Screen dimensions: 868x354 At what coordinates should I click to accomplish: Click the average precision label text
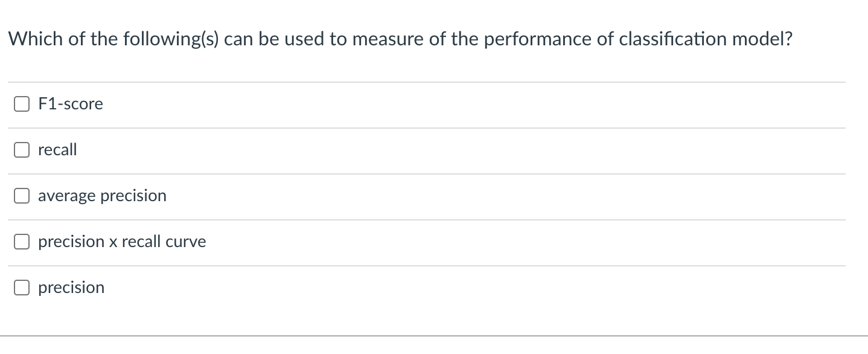102,195
